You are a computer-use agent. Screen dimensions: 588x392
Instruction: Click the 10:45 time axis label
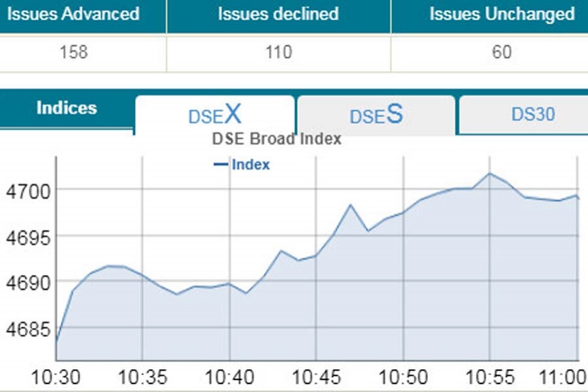coord(316,377)
